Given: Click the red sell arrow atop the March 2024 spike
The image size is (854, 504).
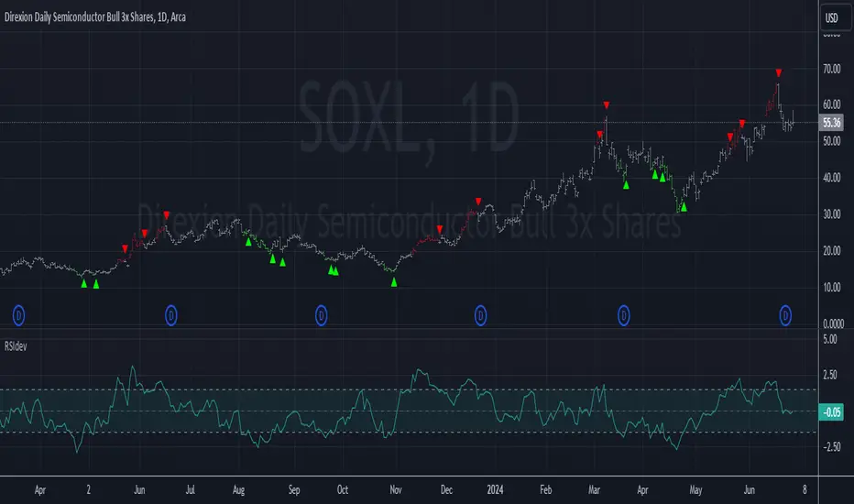Looking at the screenshot, I should point(607,105).
